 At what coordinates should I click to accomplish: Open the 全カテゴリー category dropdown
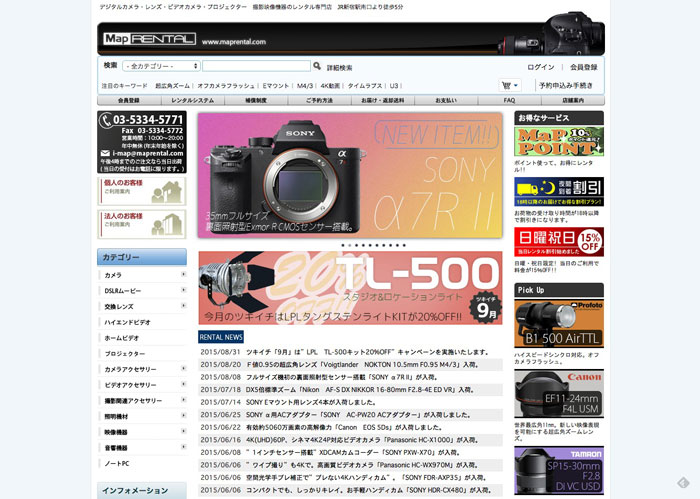click(161, 66)
